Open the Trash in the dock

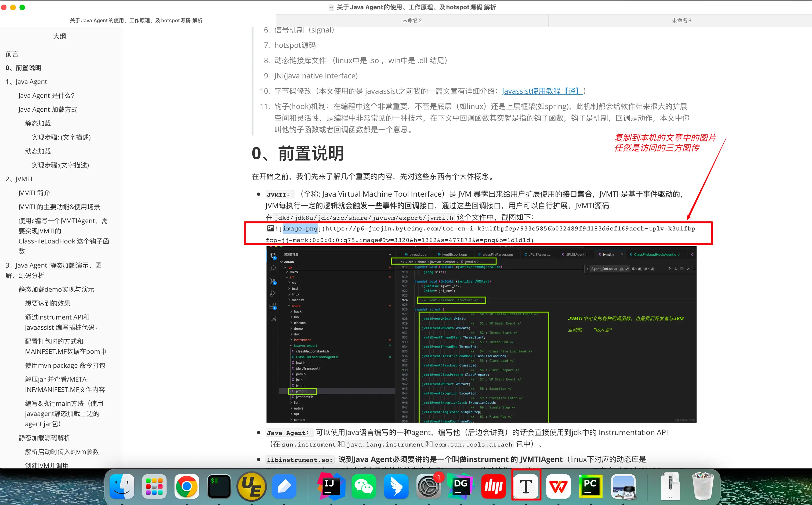(703, 486)
